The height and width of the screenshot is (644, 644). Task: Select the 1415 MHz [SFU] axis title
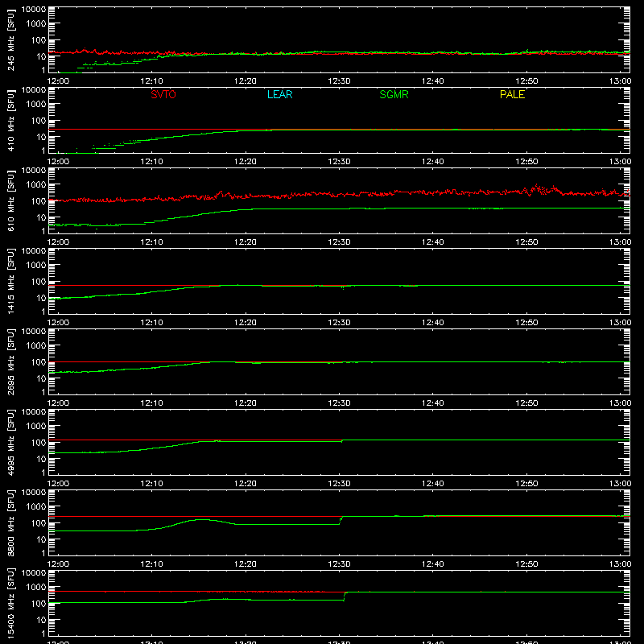pyautogui.click(x=10, y=281)
